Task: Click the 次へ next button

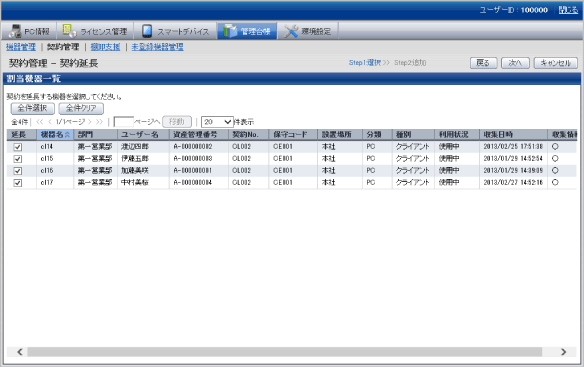Action: click(515, 63)
